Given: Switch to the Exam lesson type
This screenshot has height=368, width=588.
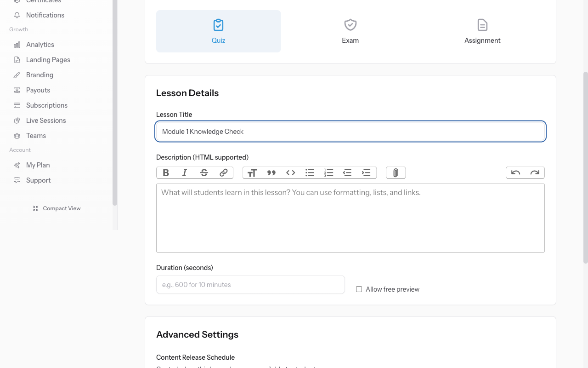Looking at the screenshot, I should click(351, 30).
